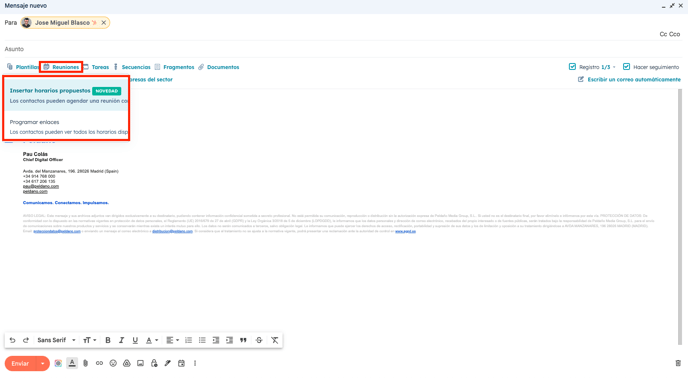This screenshot has height=378, width=688.
Task: Open more options three-dot menu
Action: coord(195,364)
